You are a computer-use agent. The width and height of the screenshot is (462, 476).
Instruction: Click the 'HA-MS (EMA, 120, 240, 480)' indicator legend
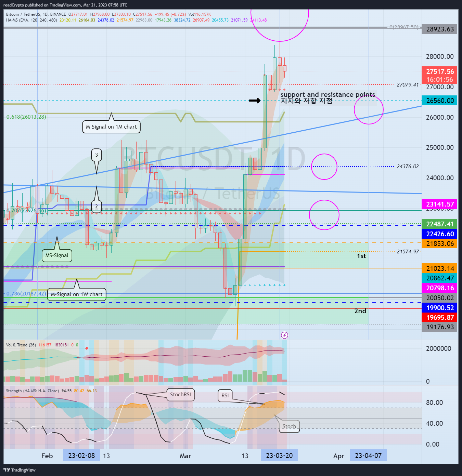tap(31, 20)
